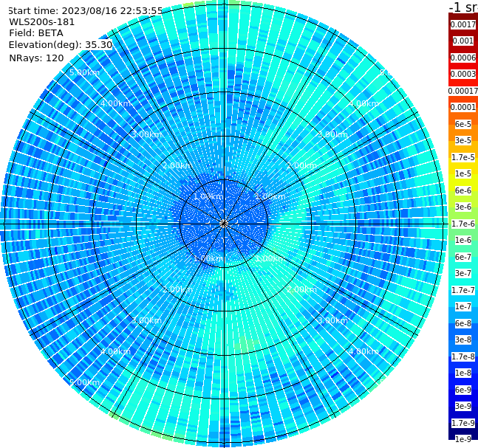Click the 1e-5 colorbar label
Viewport: 478px width, 448px height.
pyautogui.click(x=463, y=173)
